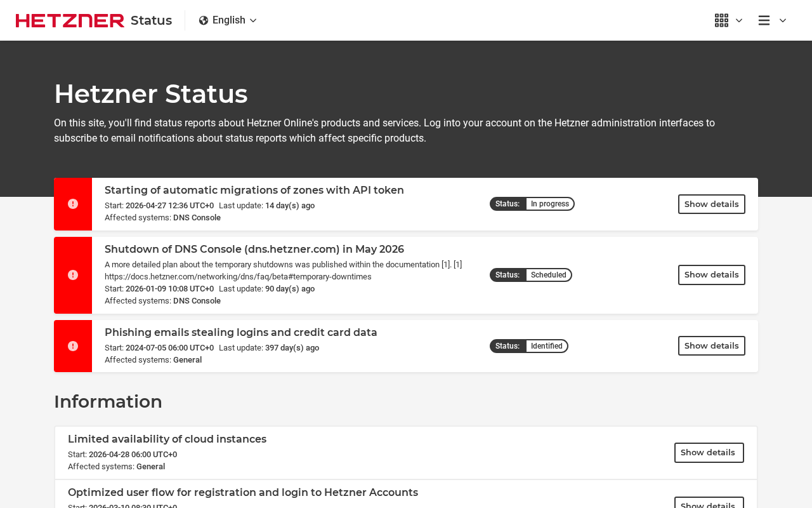
Task: Open 'Starting of automatic migrations of zones' title
Action: pyautogui.click(x=254, y=190)
